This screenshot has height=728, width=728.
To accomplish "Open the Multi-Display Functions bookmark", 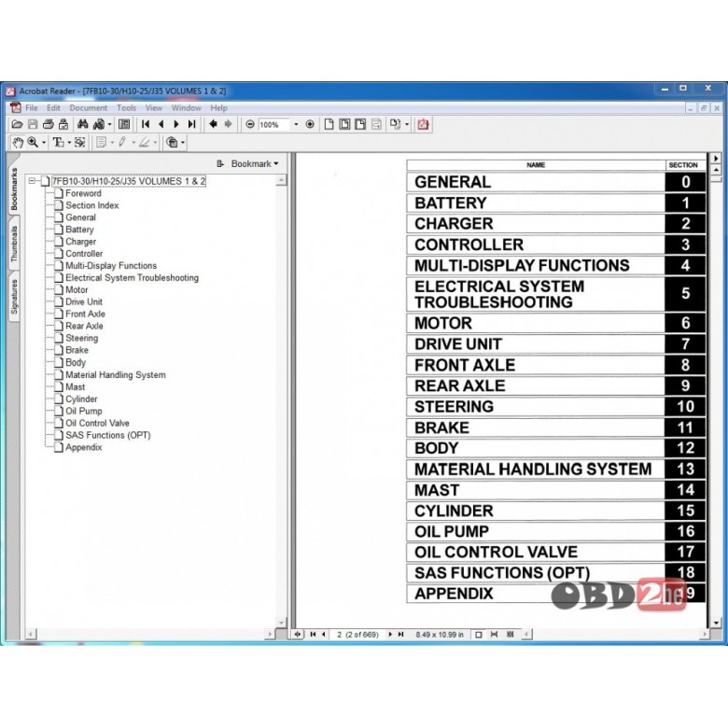I will tap(111, 266).
